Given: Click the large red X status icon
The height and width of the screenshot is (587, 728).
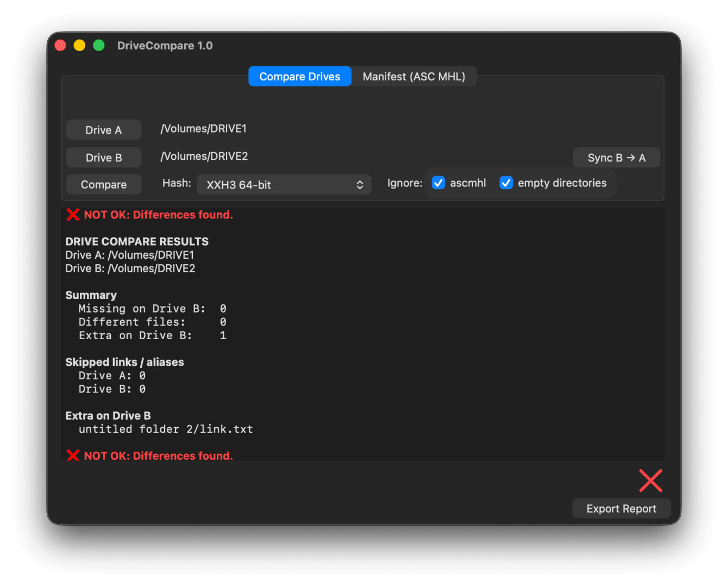Looking at the screenshot, I should 650,481.
